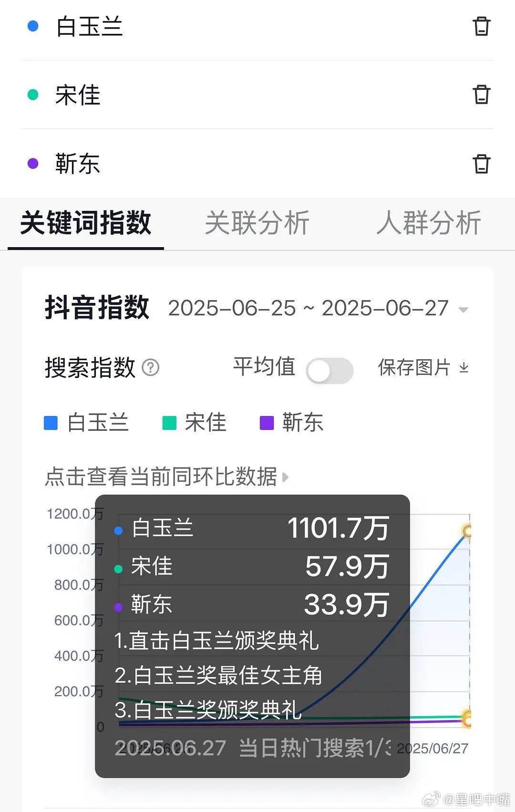The height and width of the screenshot is (812, 515).
Task: Toggle the 宋佳 legend green swatch
Action: tap(169, 423)
